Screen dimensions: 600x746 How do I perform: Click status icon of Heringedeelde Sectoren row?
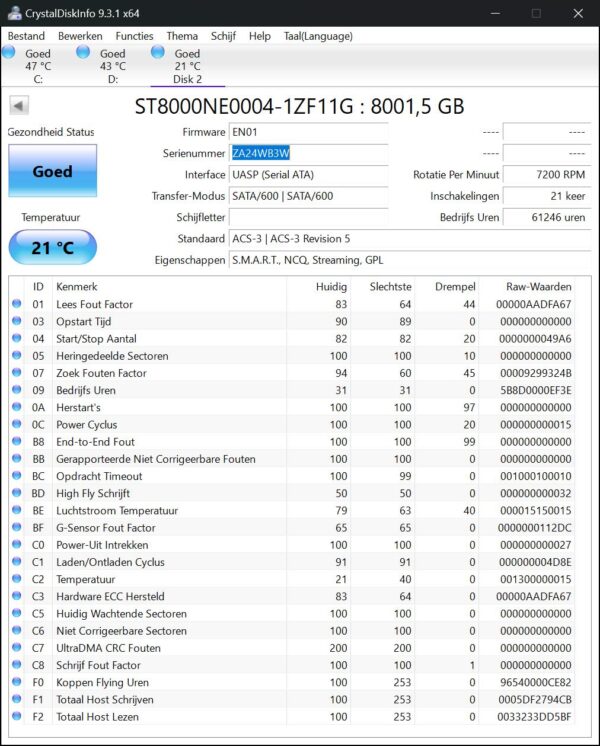click(17, 355)
